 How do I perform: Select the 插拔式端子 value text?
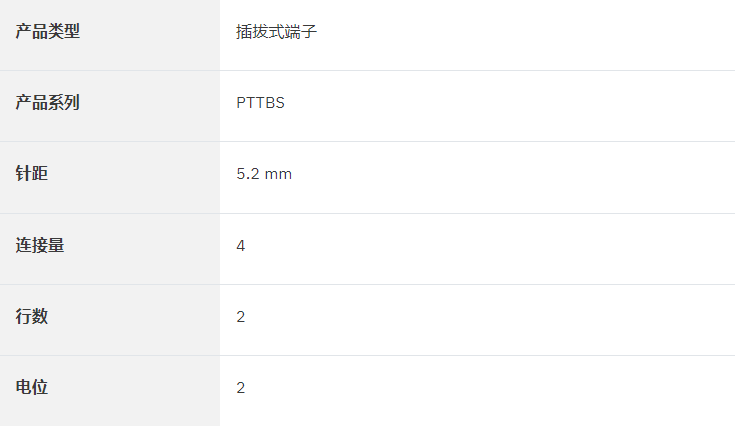(277, 32)
